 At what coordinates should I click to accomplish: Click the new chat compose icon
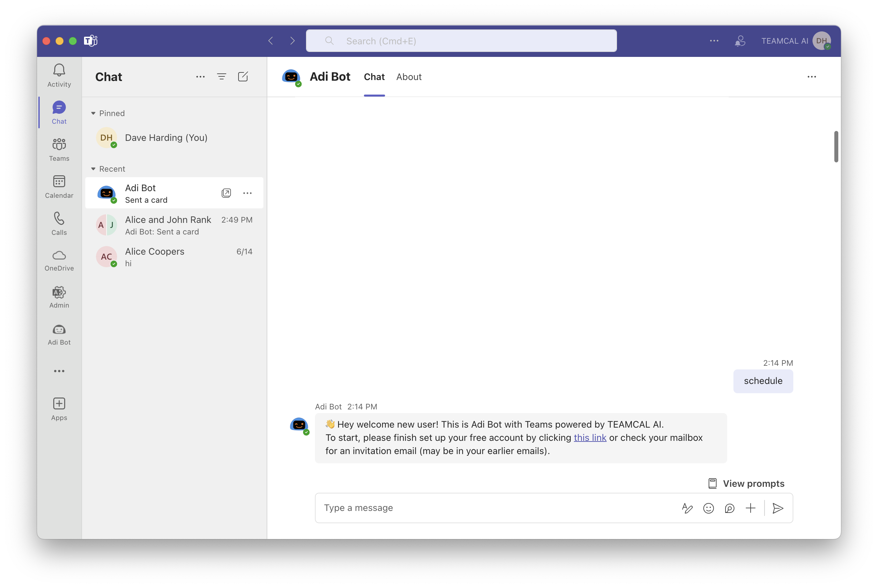point(243,76)
